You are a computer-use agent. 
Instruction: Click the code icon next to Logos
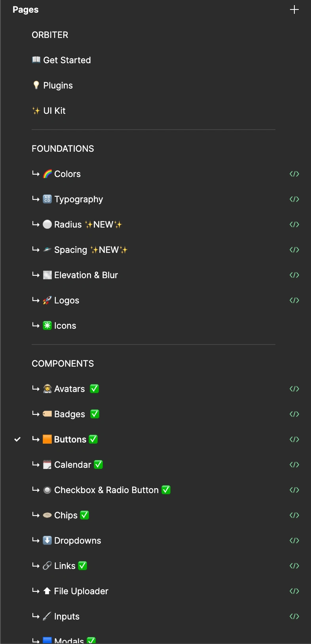[294, 300]
